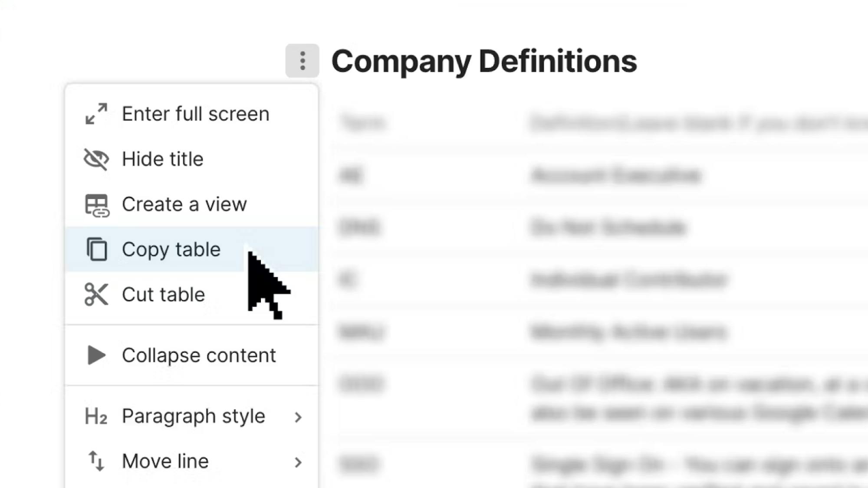Click the H2 paragraph style icon

[x=96, y=416]
